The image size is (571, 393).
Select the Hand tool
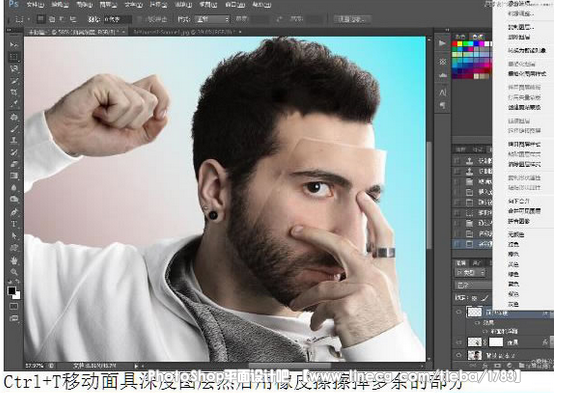(14, 260)
